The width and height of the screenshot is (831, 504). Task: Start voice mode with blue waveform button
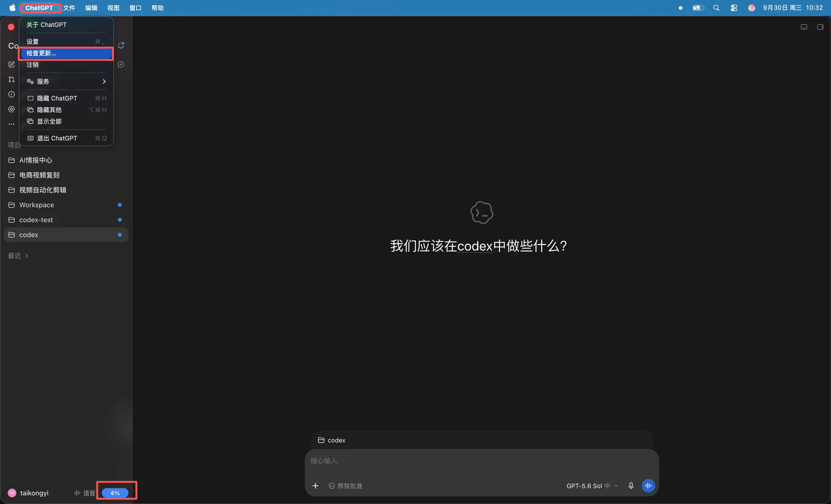tap(648, 486)
